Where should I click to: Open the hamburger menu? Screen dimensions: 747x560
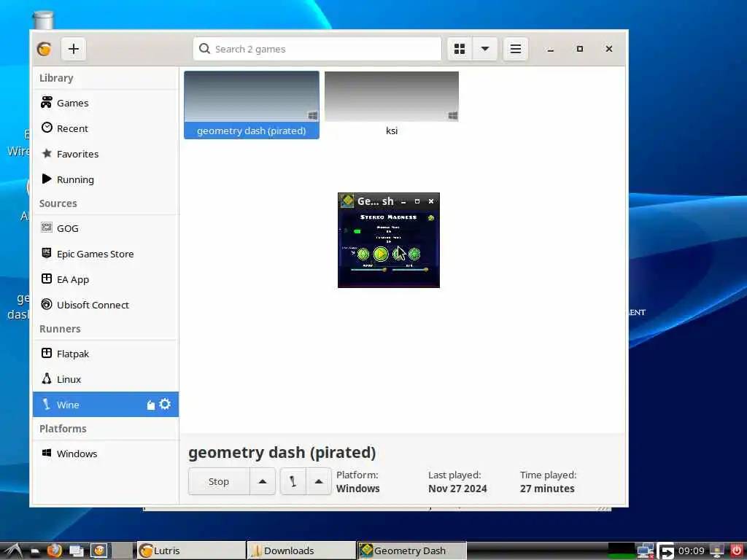(x=516, y=49)
